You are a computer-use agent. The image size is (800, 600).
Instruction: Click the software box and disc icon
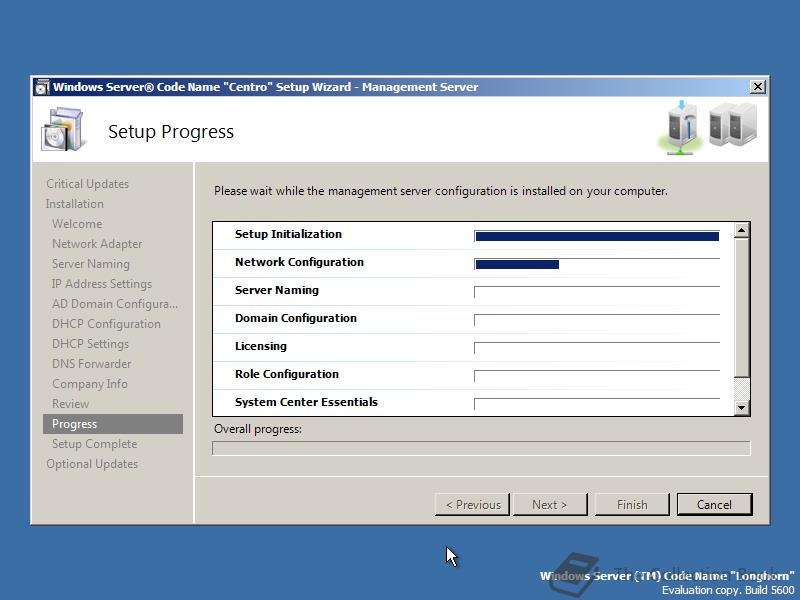(x=62, y=130)
